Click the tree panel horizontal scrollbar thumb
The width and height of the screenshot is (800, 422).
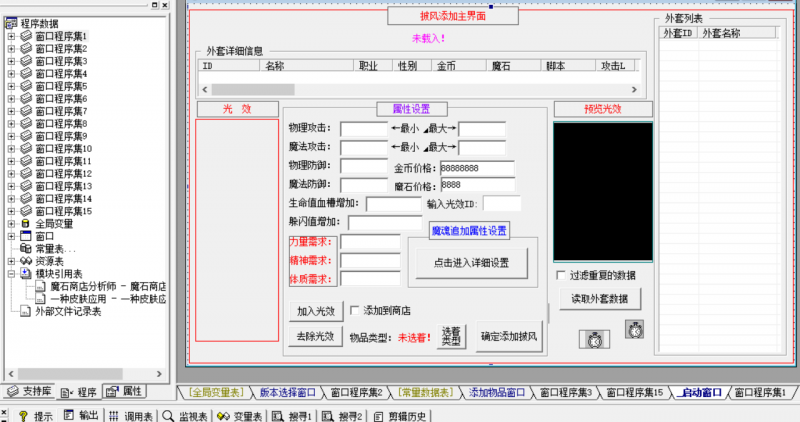[x=70, y=374]
